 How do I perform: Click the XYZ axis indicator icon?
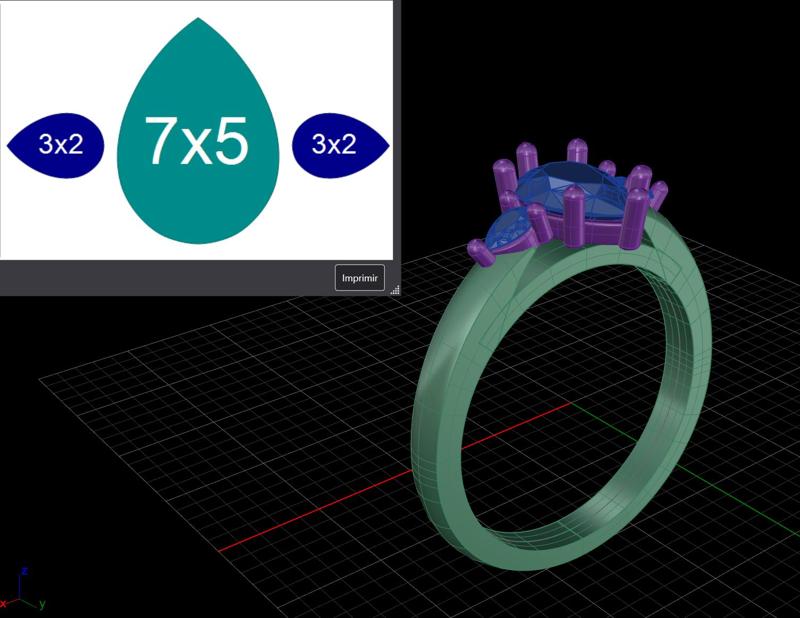pyautogui.click(x=23, y=589)
